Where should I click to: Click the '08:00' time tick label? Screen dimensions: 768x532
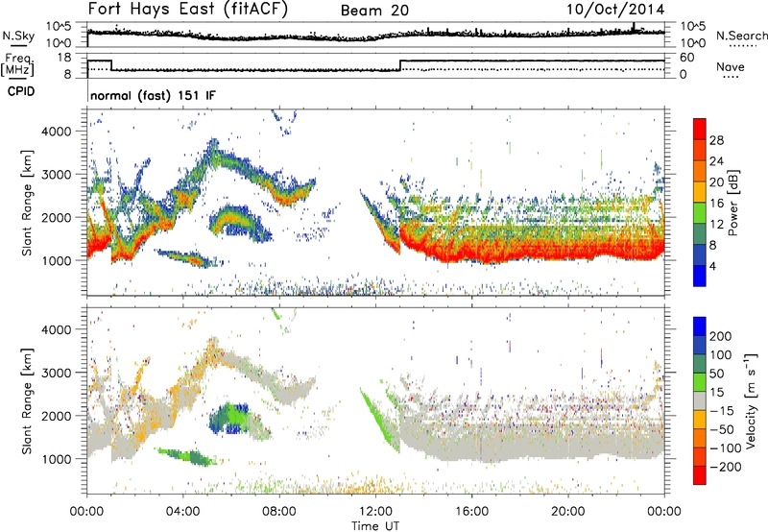[x=279, y=512]
